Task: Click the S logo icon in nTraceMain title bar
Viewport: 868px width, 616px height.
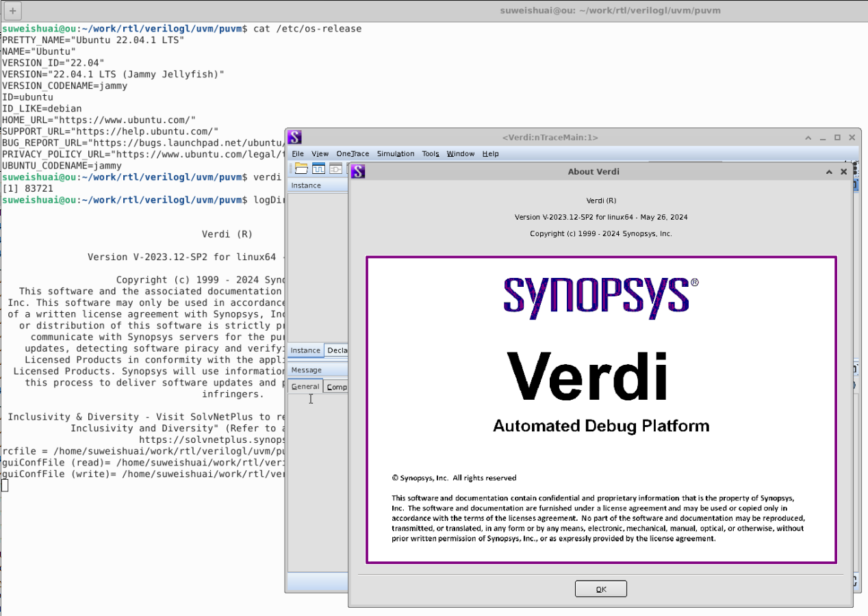Action: coord(294,137)
